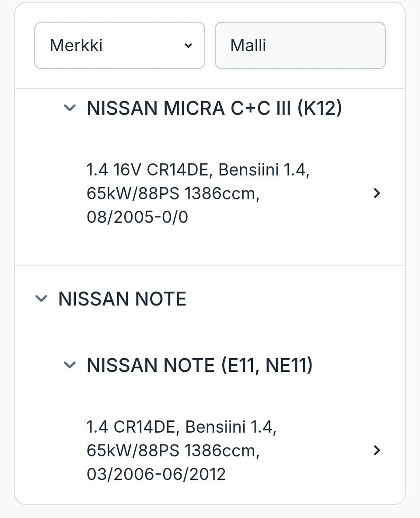Click the right arrow on the Note 1.4 CR14DE entry
The image size is (420, 518).
coord(377,450)
